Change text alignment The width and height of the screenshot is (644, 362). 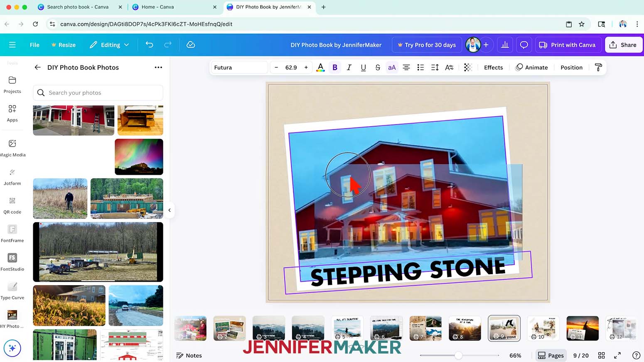tap(406, 67)
